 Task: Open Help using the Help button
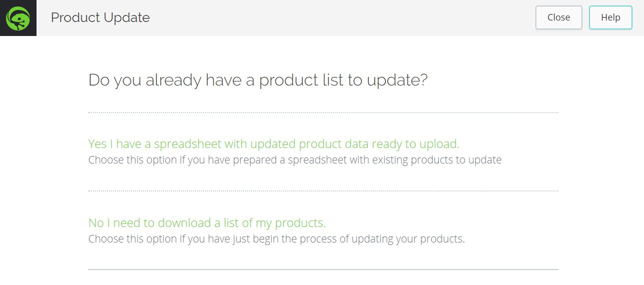[x=610, y=17]
